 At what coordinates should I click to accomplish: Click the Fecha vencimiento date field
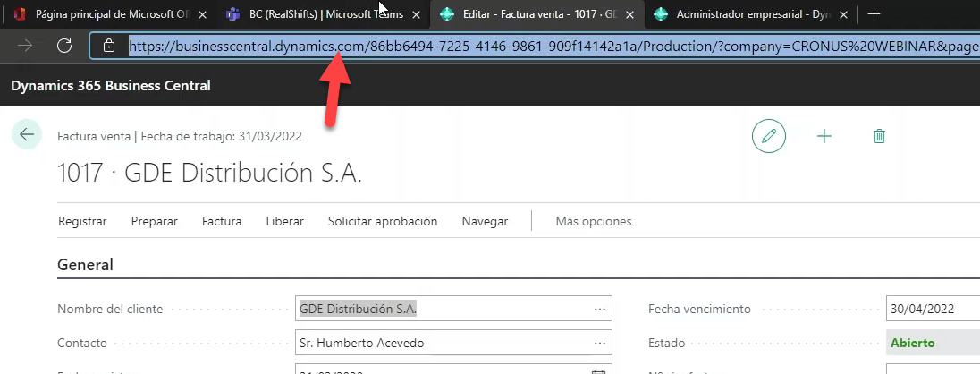point(930,309)
